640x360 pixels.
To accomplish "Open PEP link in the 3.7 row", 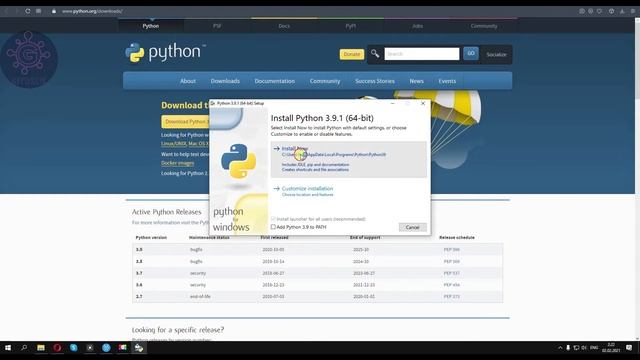I will pyautogui.click(x=451, y=273).
